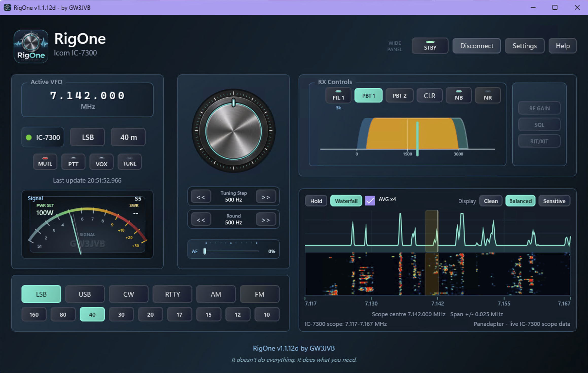The image size is (588, 373).
Task: Switch to the 15 band
Action: coord(209,314)
